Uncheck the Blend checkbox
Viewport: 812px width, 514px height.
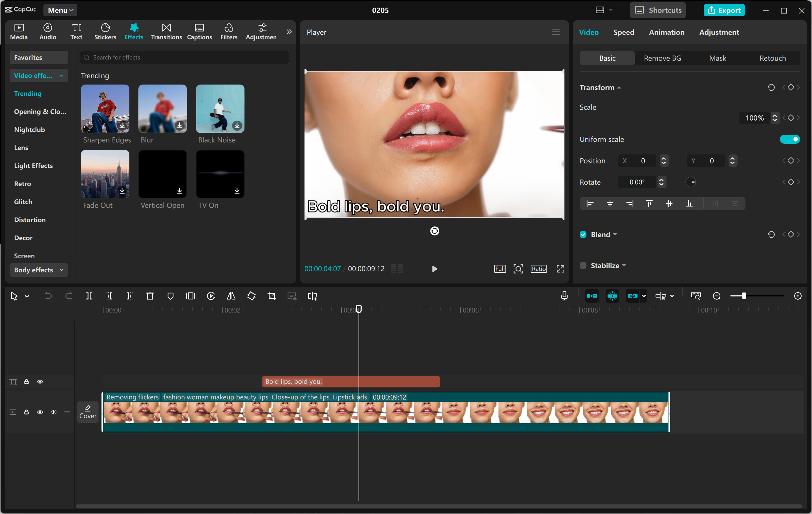click(583, 234)
